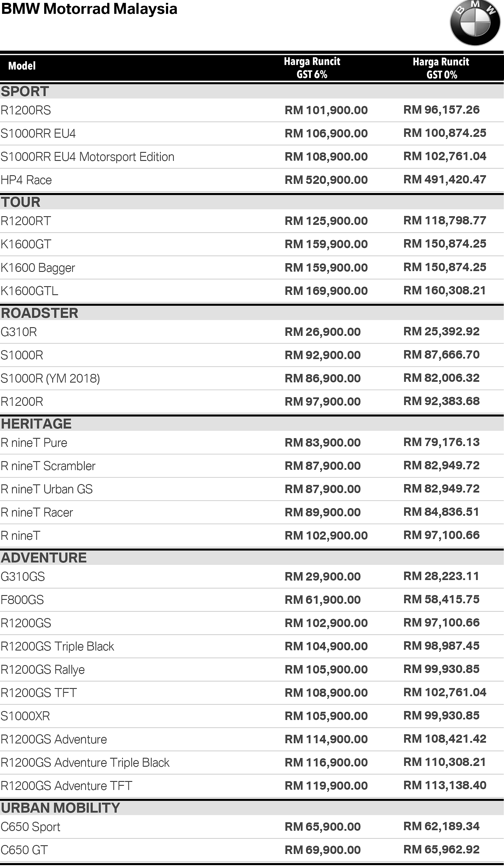This screenshot has width=504, height=868.
Task: Click the ROADSTER category heading
Action: pos(40,313)
